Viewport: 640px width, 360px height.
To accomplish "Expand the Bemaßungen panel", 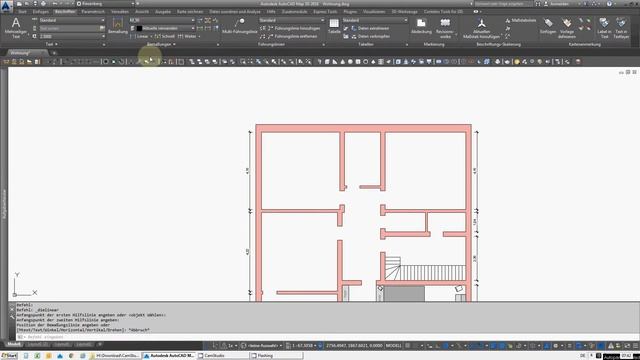I will [161, 44].
